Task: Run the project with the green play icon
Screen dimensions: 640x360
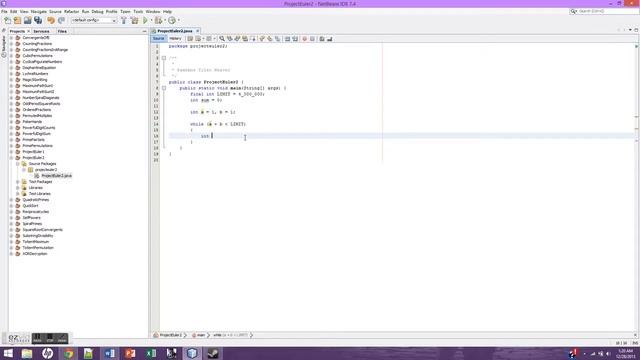Action: pos(145,20)
